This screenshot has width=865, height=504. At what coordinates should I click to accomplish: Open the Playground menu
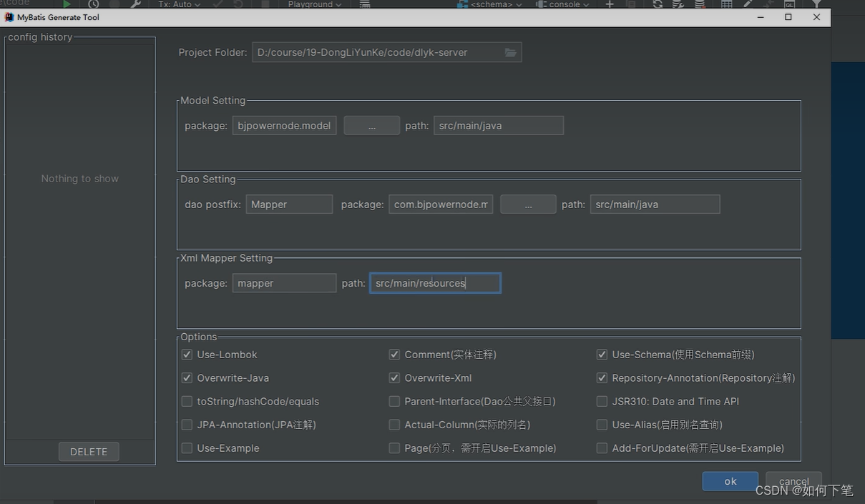[314, 4]
